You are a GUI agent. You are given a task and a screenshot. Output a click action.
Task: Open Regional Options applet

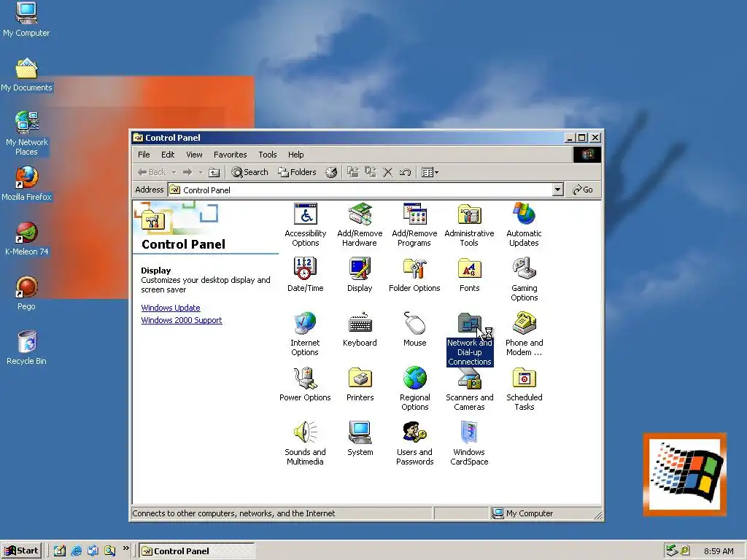414,389
